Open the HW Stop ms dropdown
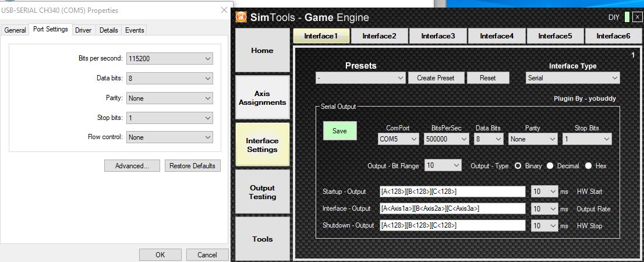Viewport: 644px width, 262px height. 544,225
